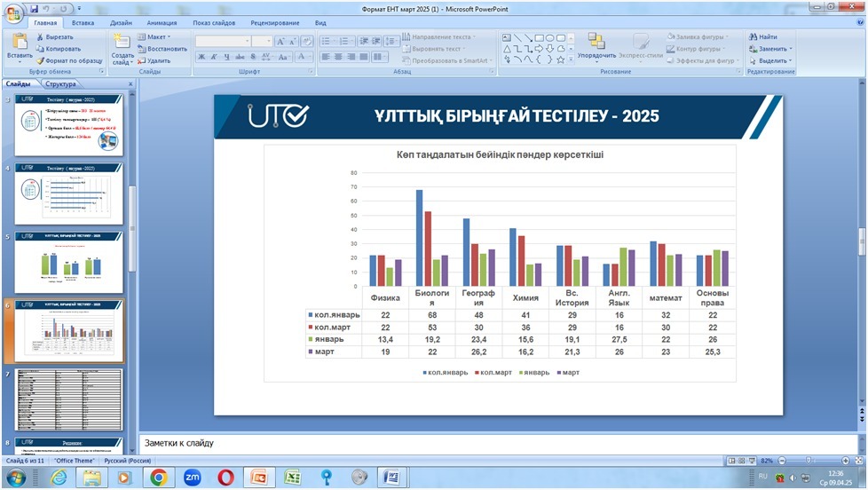Open the Выделить dropdown
The height and width of the screenshot is (490, 868).
pos(771,60)
